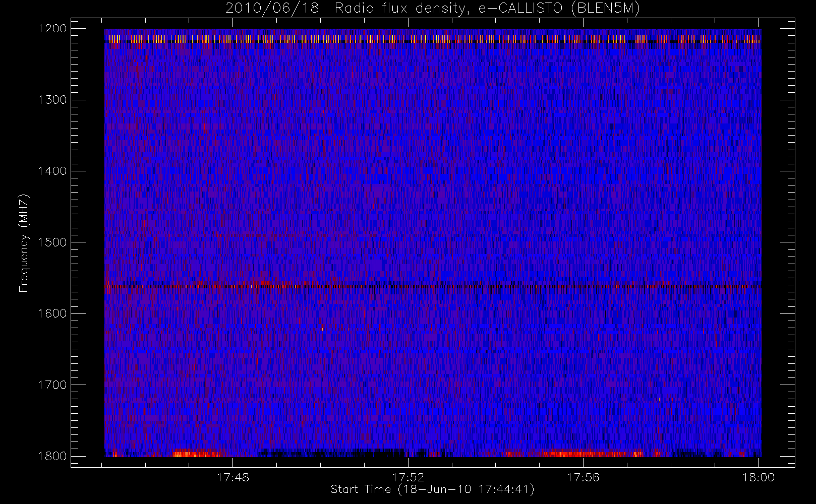Select the 1800 frequency tick label
This screenshot has width=816, height=504.
pyautogui.click(x=52, y=456)
